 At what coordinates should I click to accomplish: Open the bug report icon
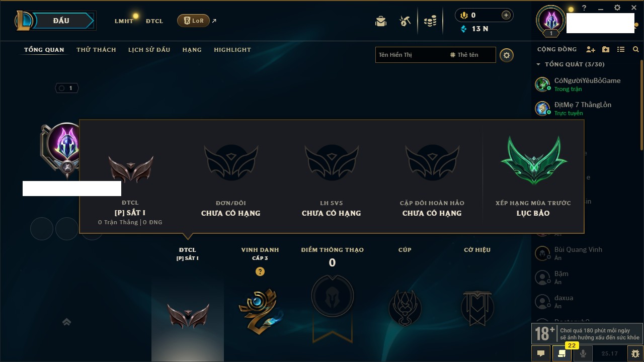click(x=635, y=353)
